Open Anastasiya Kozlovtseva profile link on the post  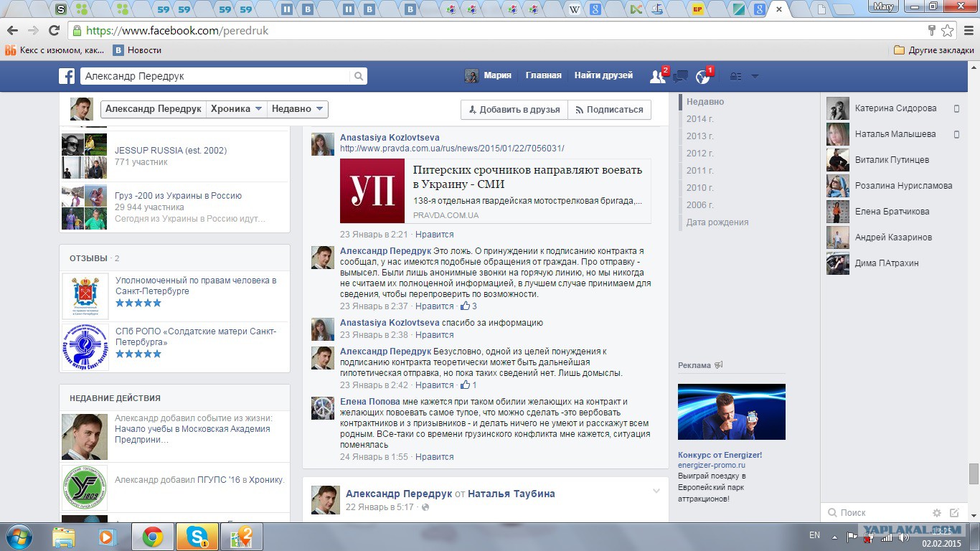pos(390,138)
